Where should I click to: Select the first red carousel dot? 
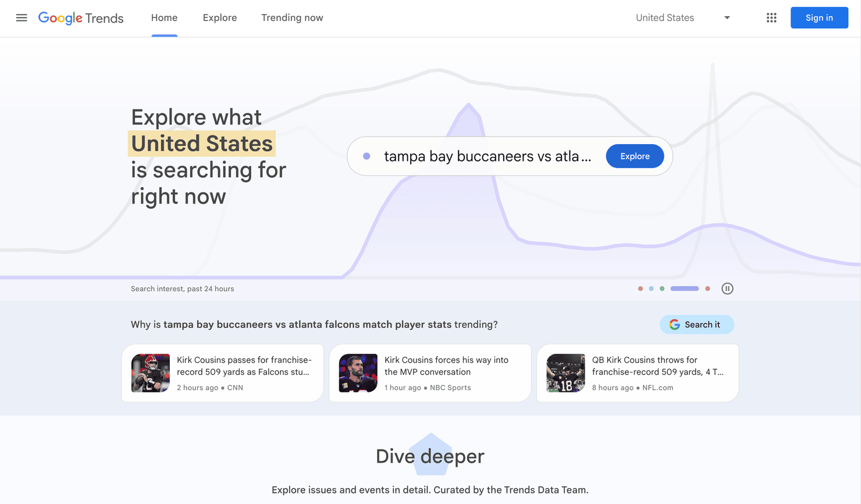tap(641, 288)
